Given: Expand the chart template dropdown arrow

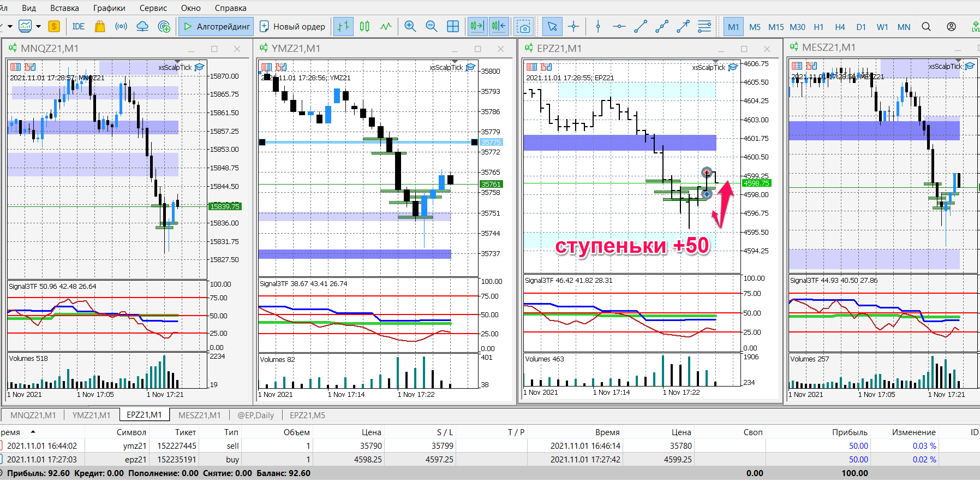Looking at the screenshot, I should (x=38, y=26).
